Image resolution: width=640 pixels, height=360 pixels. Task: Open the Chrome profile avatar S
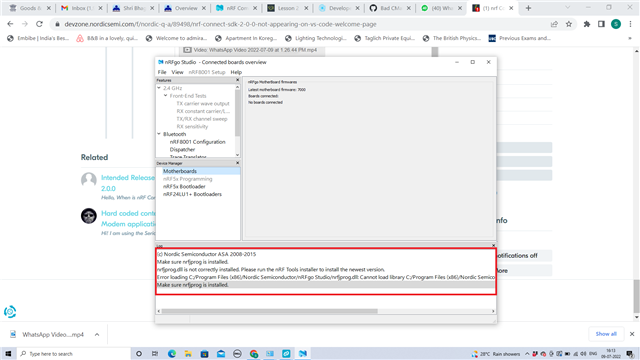616,24
